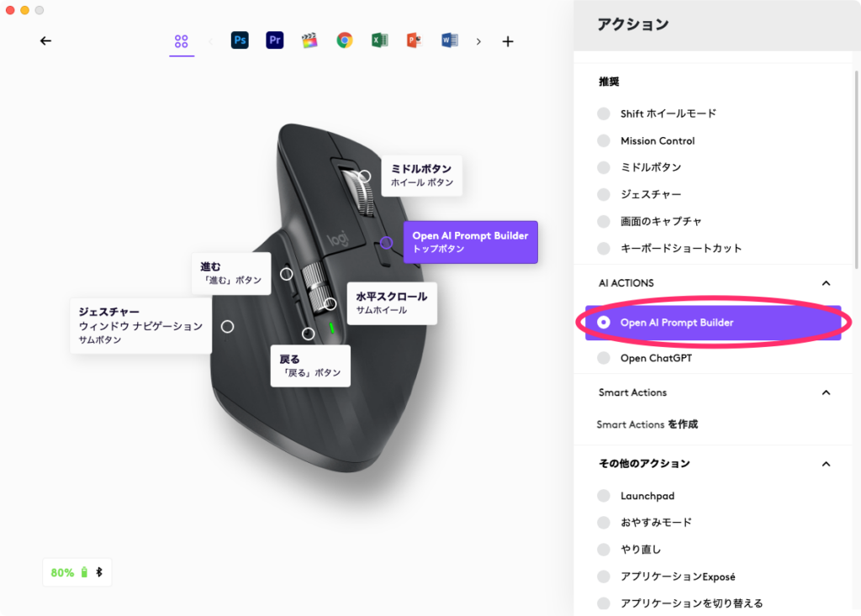Image resolution: width=861 pixels, height=616 pixels.
Task: Click the 推奨 section heading
Action: [x=609, y=82]
